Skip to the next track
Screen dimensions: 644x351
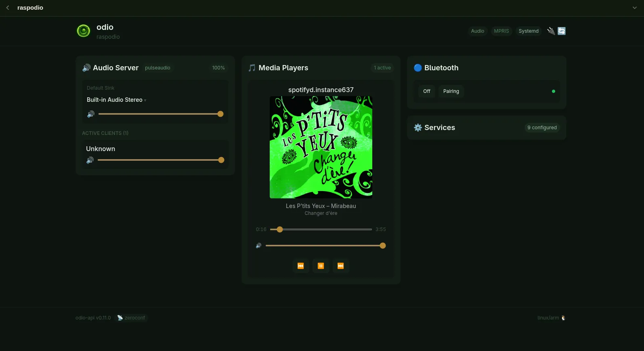341,266
